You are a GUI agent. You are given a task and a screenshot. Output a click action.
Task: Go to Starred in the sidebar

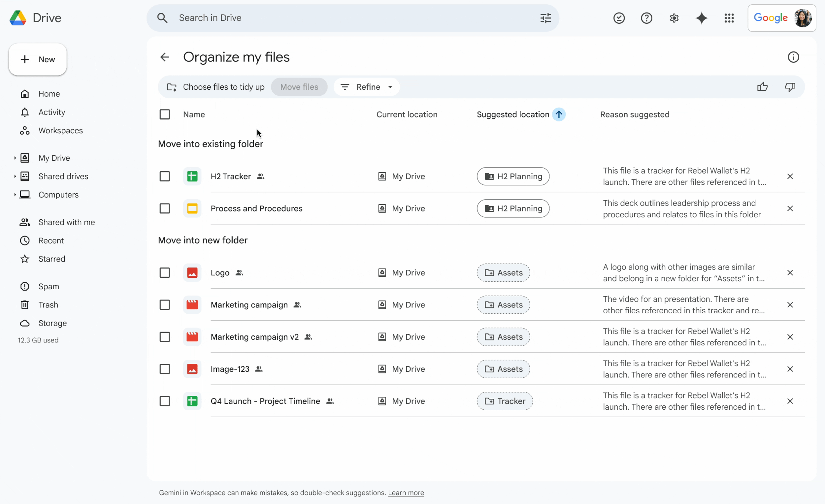[51, 259]
